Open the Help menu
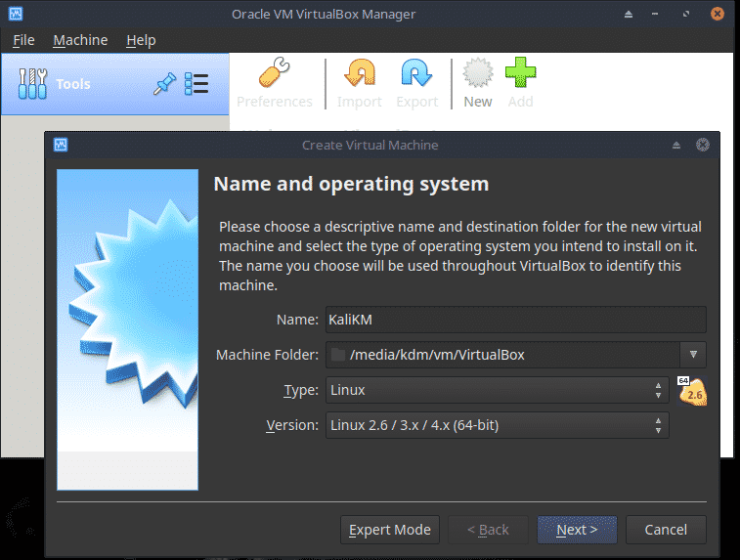Viewport: 740px width, 560px height. [x=141, y=40]
